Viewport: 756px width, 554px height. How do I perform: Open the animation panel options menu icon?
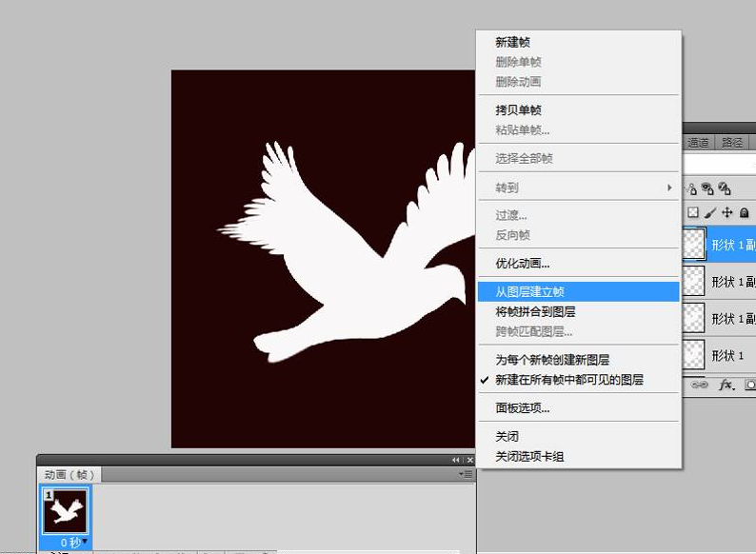(466, 474)
